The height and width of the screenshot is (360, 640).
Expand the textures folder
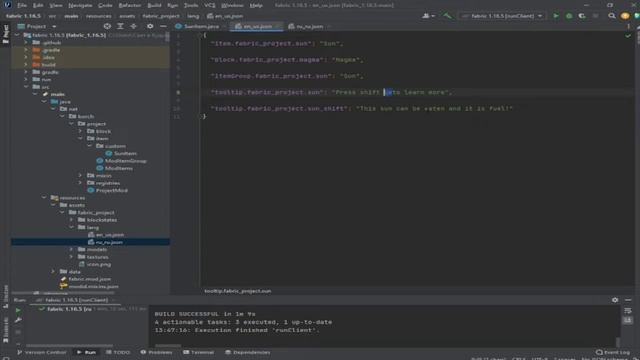tap(71, 257)
